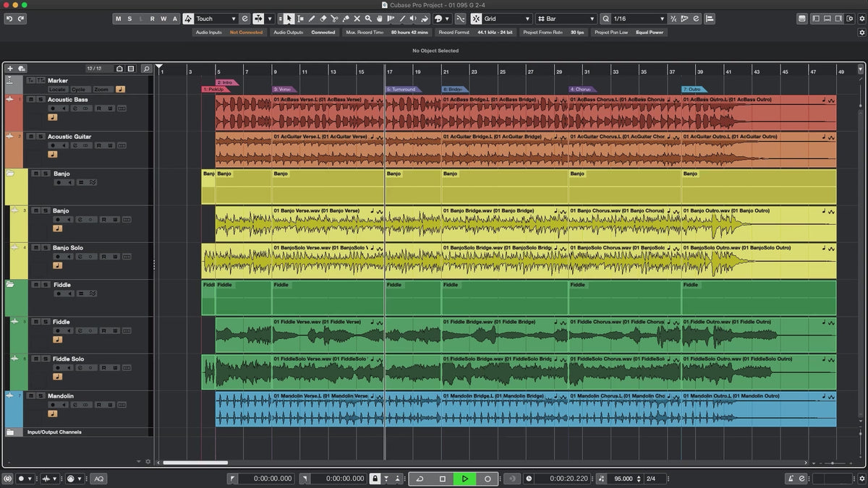Image resolution: width=868 pixels, height=488 pixels.
Task: Enable record on Acoustic Bass track
Action: (53, 108)
